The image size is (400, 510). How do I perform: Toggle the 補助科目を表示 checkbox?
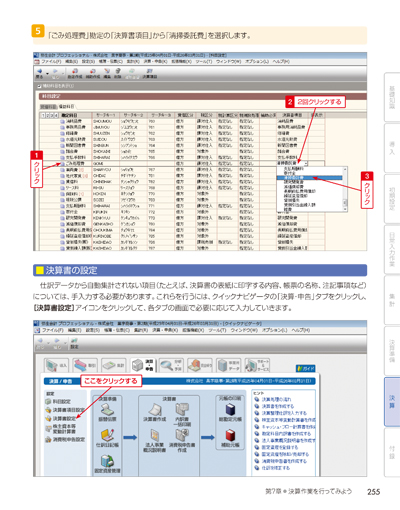click(x=39, y=86)
